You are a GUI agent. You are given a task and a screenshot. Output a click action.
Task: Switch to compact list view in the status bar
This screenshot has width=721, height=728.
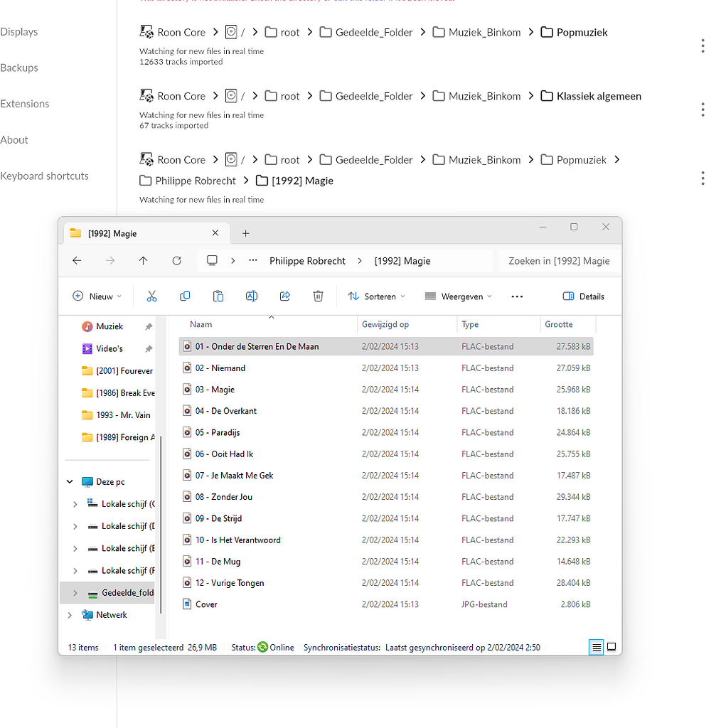(595, 647)
